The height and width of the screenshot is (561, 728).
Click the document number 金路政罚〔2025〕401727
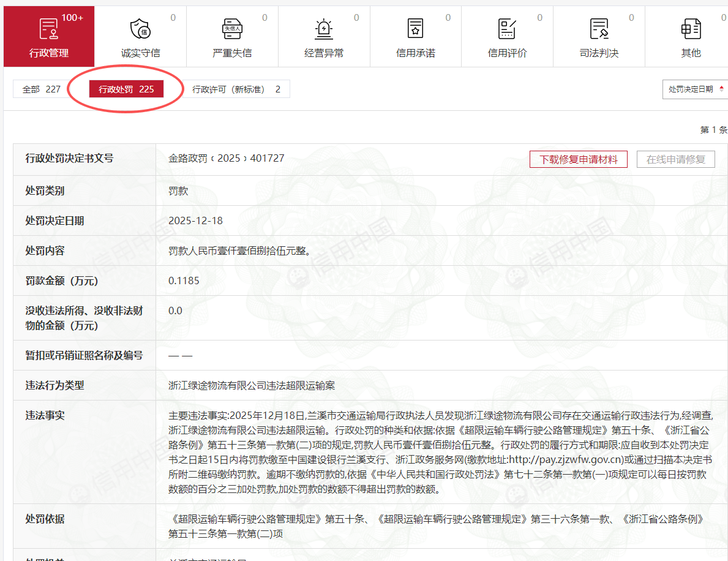[226, 158]
